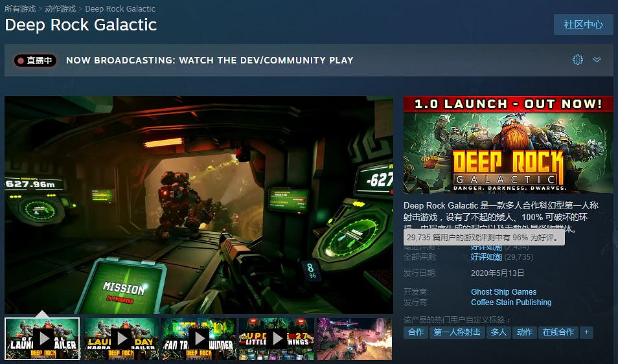618x364 pixels.
Task: Open developer Ghost Ship Games page
Action: [x=503, y=292]
